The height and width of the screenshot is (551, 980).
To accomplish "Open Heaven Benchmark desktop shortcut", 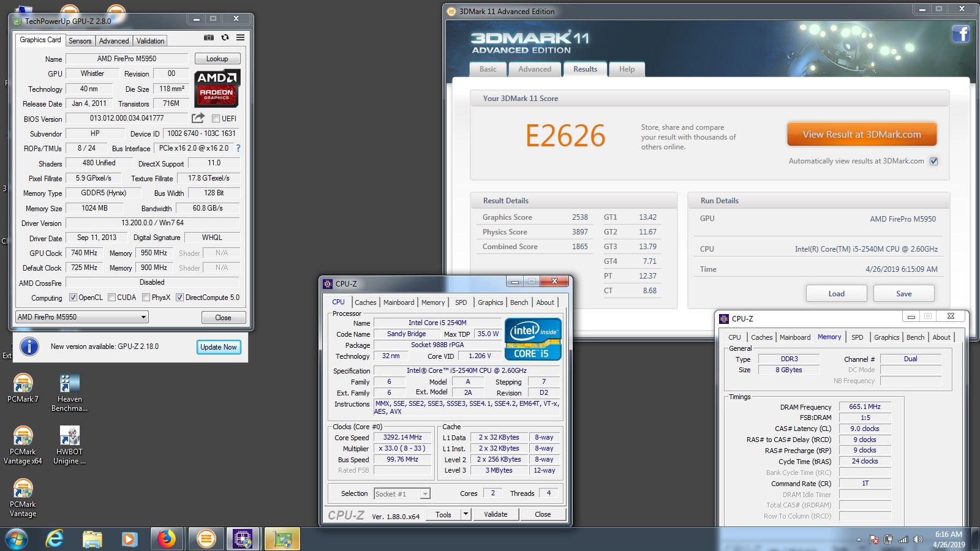I will 69,392.
